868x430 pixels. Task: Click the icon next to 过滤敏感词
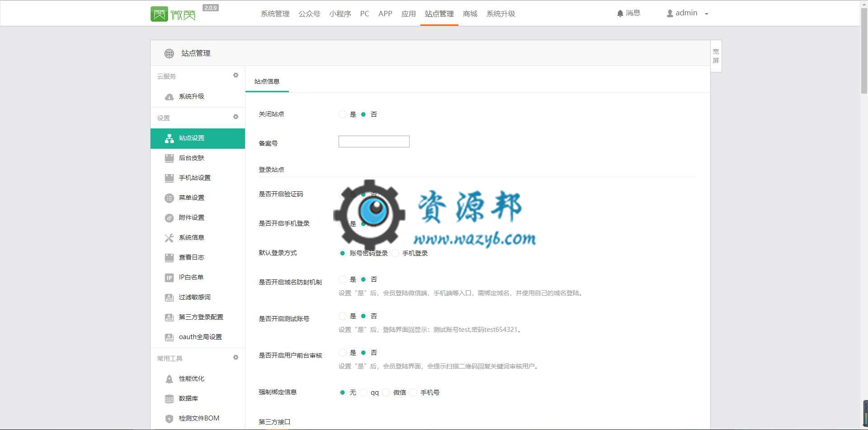point(169,298)
